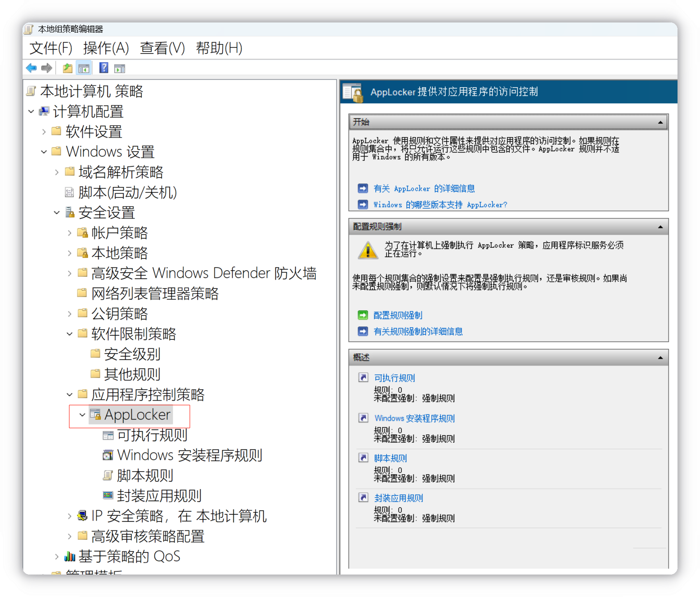Viewport: 700px width, 597px height.
Task: Click the 本地组策略编辑器 title bar icon
Action: pyautogui.click(x=29, y=29)
